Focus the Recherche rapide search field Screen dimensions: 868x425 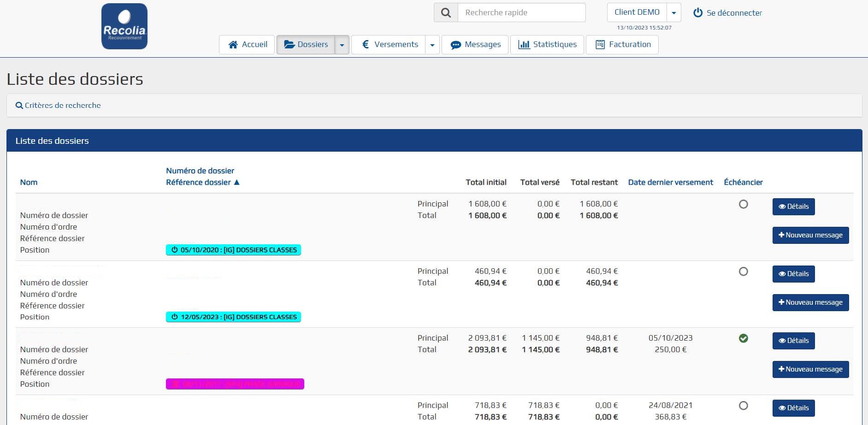tap(521, 12)
